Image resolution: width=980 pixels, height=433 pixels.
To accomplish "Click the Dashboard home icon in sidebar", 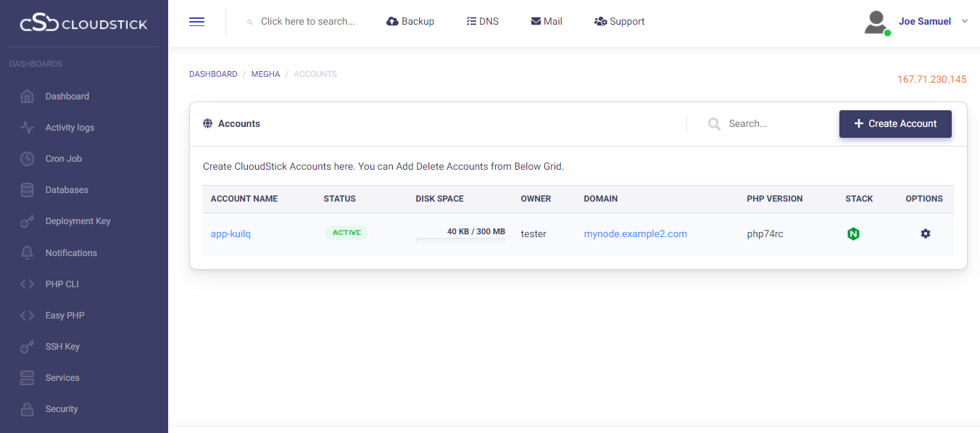I will click(x=28, y=96).
